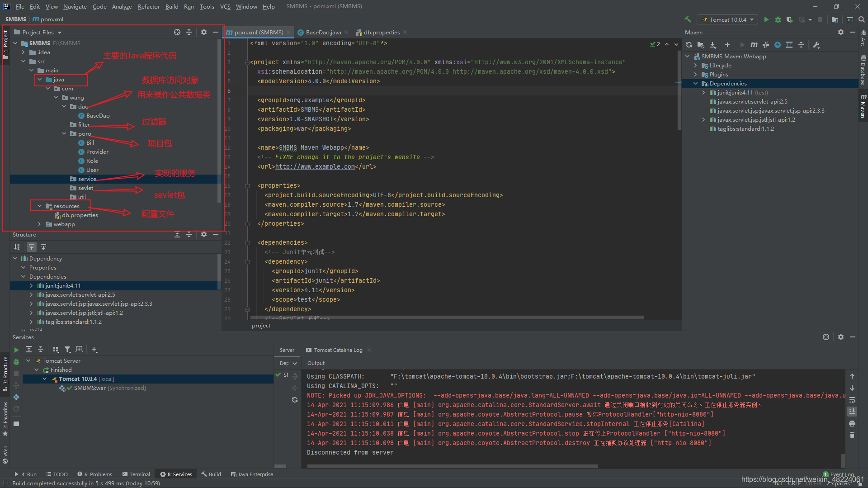The image size is (868, 488).
Task: Collapse all nodes in the Maven panel
Action: click(801, 45)
